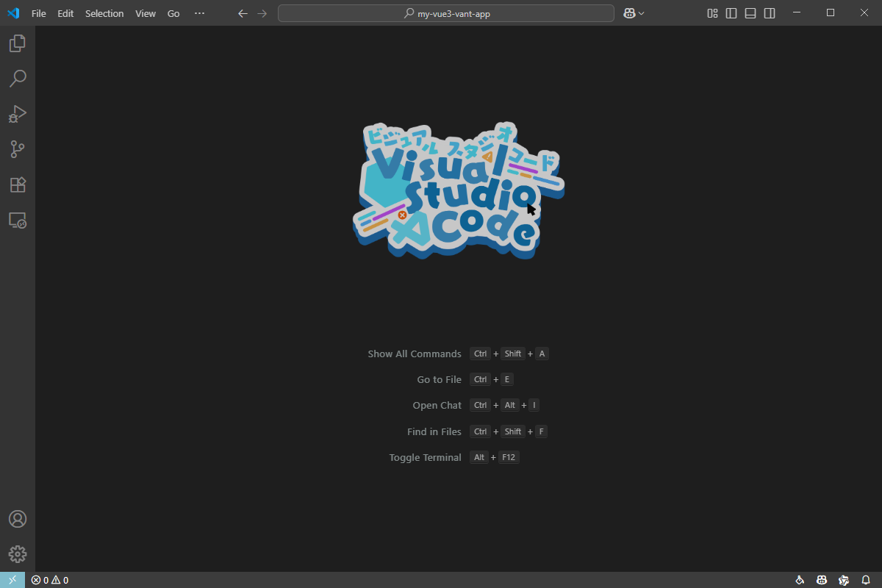Open the File menu

coord(39,13)
